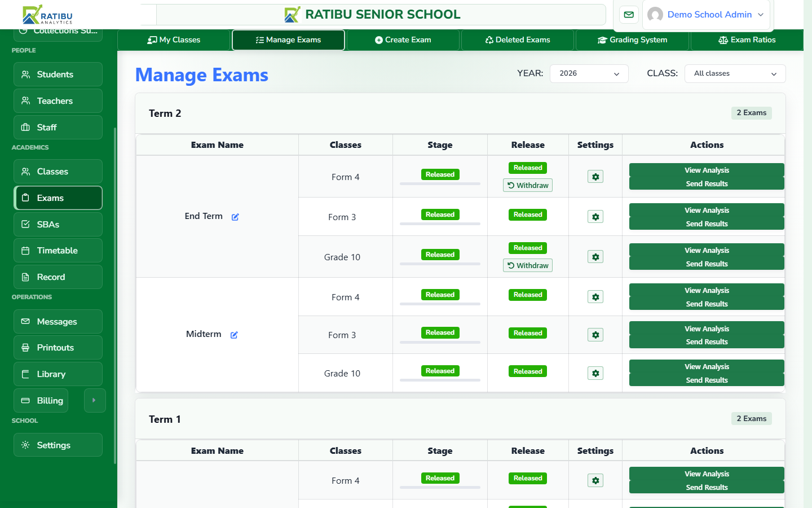Open Demo School Admin account menu

tap(706, 15)
